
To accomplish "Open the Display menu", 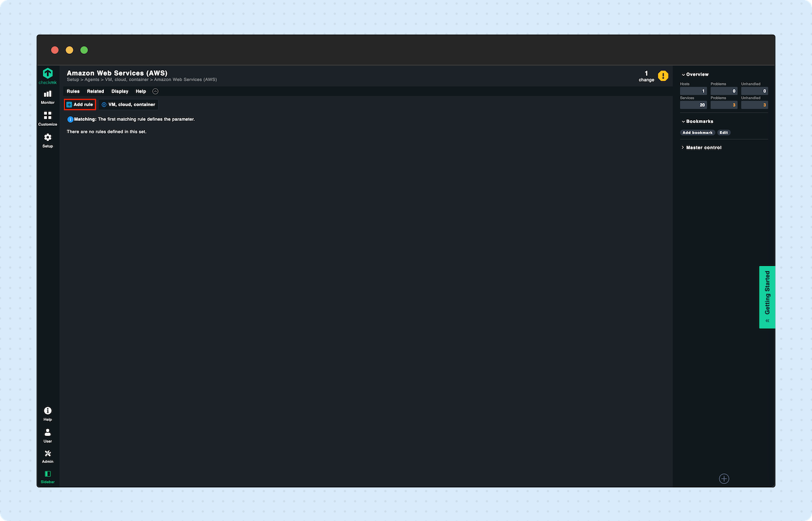I will point(120,92).
